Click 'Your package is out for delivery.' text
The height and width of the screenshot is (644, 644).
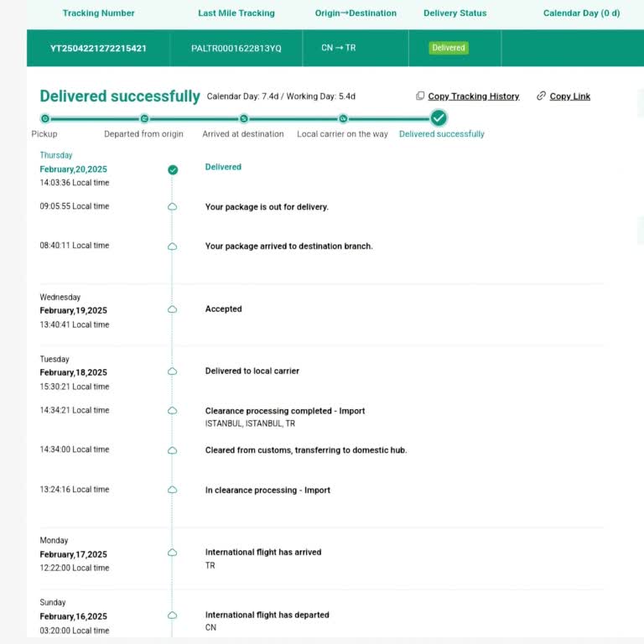(x=267, y=207)
